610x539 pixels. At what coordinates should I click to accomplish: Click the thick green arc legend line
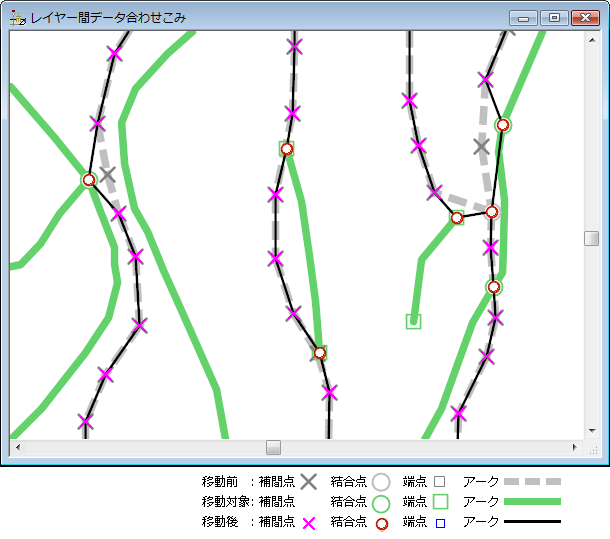pyautogui.click(x=532, y=502)
